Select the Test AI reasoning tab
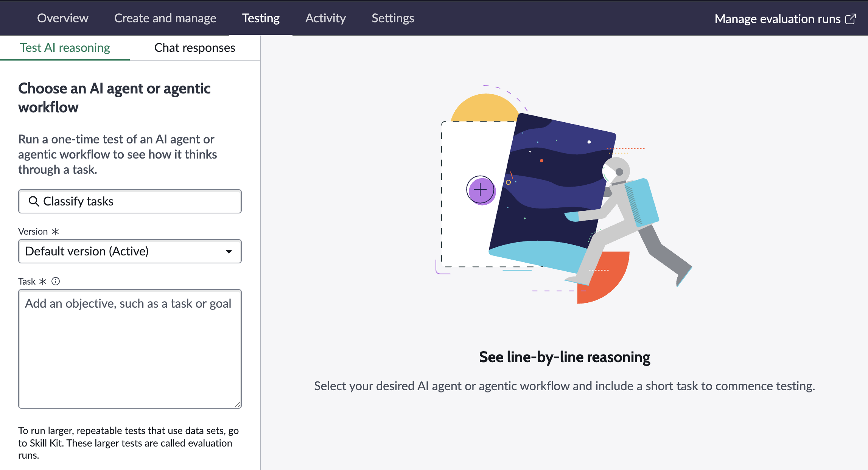Image resolution: width=868 pixels, height=470 pixels. tap(65, 48)
